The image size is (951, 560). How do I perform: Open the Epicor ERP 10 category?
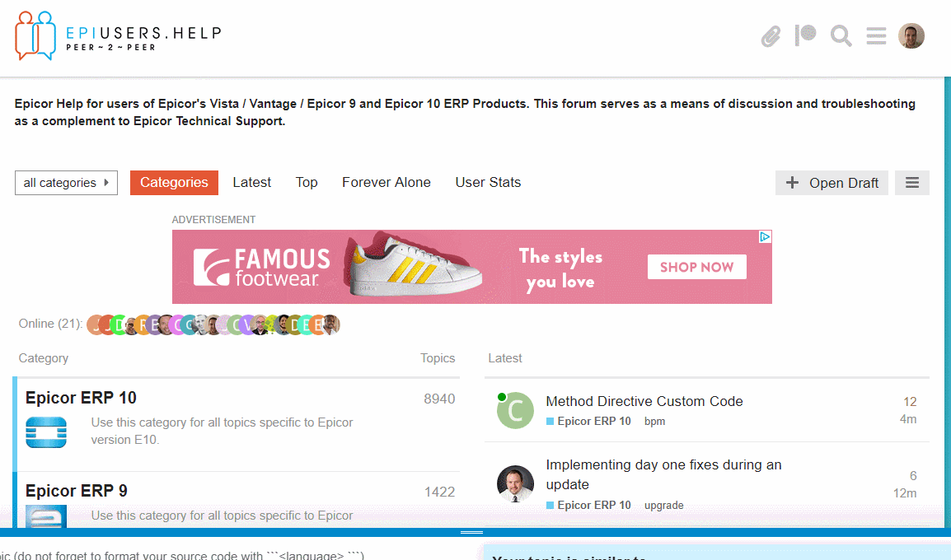[81, 398]
